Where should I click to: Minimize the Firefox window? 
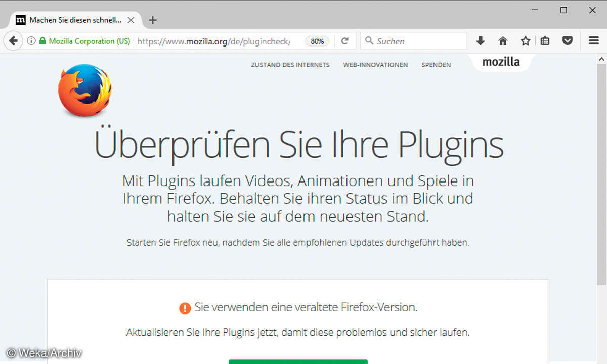(x=535, y=10)
